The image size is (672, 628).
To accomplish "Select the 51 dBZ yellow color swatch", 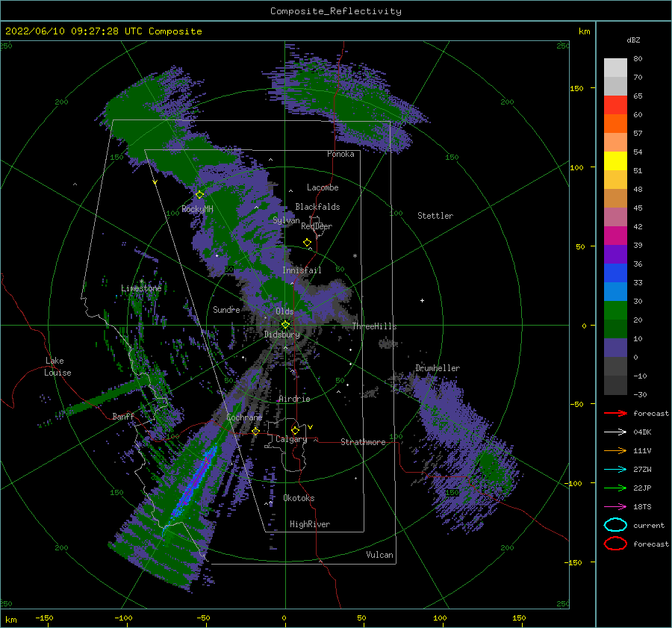I will point(615,161).
